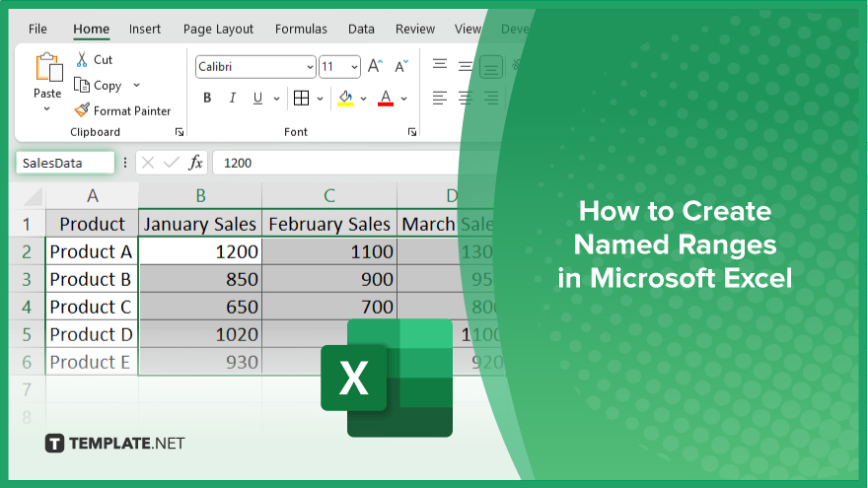Open the font size 11 dropdown

pos(354,67)
